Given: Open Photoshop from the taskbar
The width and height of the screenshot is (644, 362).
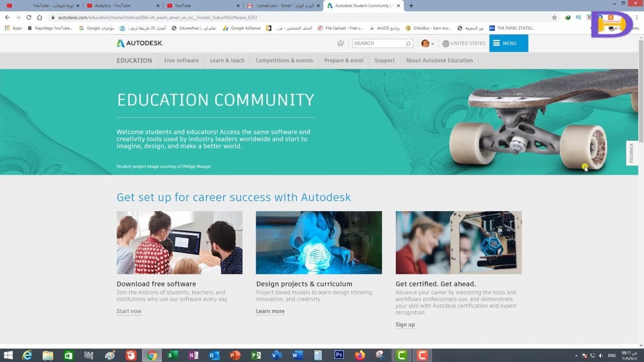Looking at the screenshot, I should (339, 355).
